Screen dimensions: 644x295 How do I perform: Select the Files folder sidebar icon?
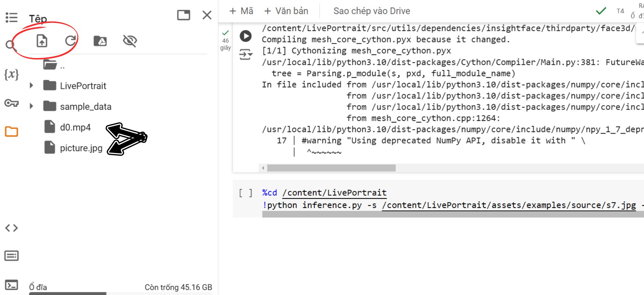pos(11,131)
